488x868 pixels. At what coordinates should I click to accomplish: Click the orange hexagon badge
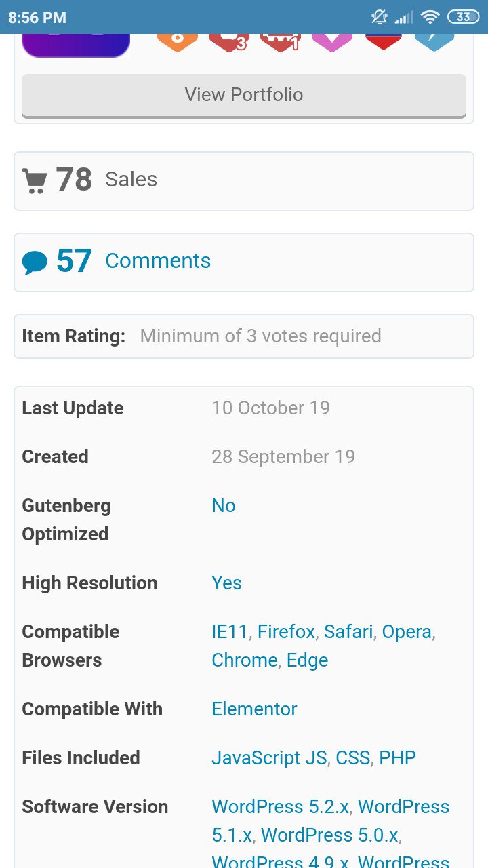point(177,42)
